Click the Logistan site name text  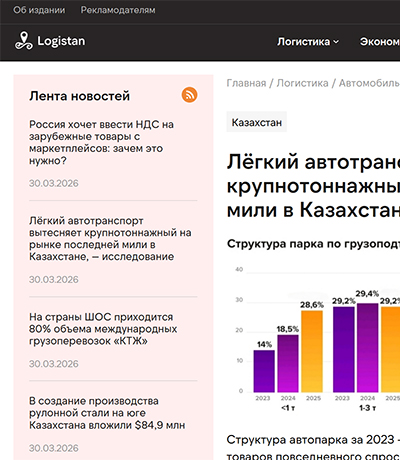coord(61,41)
